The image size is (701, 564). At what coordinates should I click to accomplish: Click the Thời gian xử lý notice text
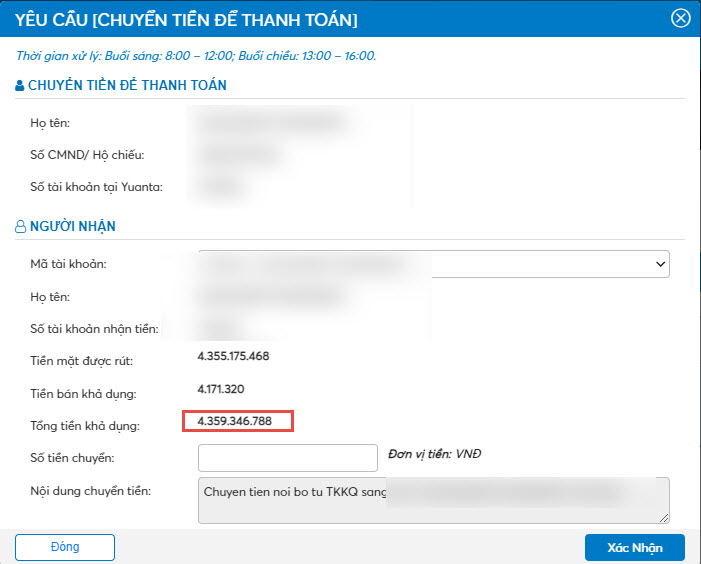click(196, 56)
